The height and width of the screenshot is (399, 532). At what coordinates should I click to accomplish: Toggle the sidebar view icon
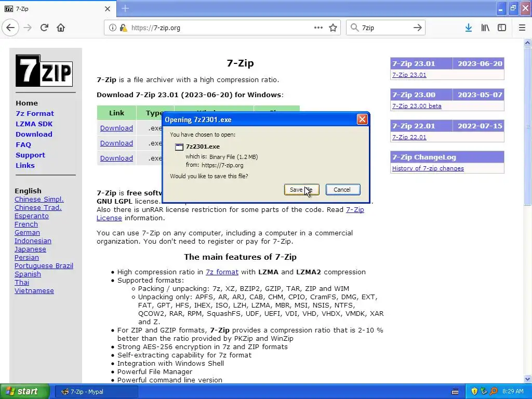point(502,28)
